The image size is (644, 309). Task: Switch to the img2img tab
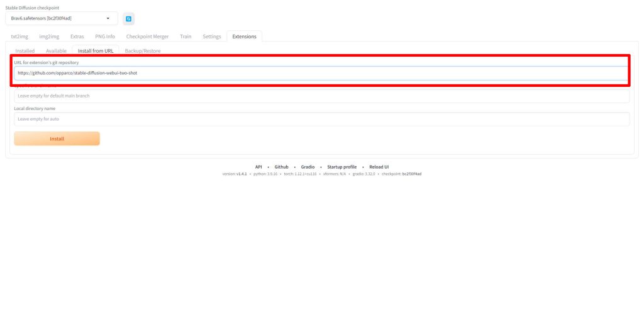[49, 37]
